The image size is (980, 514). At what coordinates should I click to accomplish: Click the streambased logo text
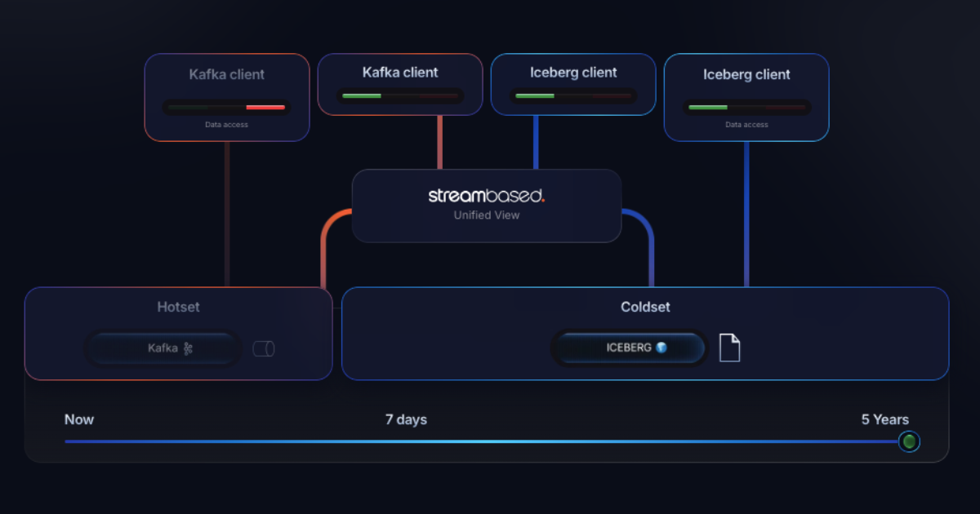(487, 196)
